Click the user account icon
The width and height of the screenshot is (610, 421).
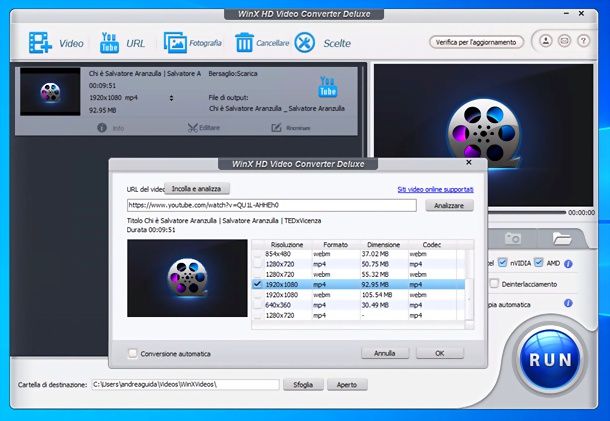tap(545, 42)
